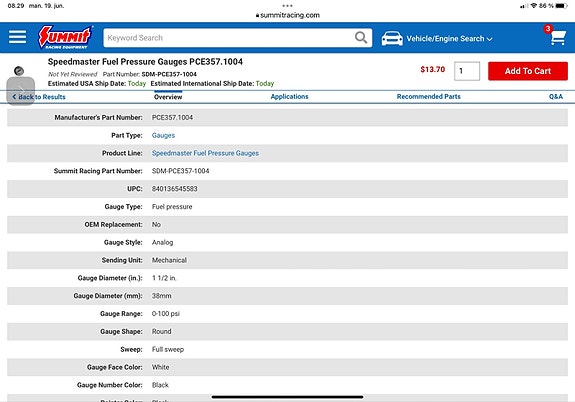Select the Q&A tab
The image size is (575, 402).
tap(556, 96)
